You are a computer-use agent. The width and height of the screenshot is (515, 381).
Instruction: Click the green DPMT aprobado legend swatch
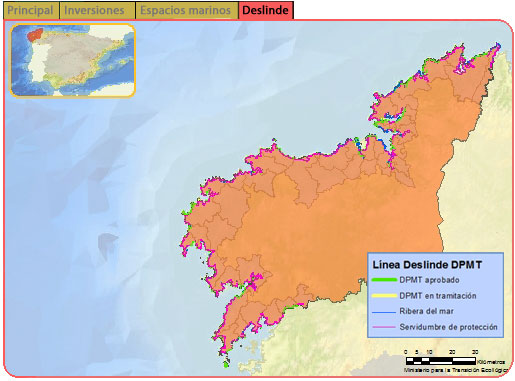click(384, 280)
